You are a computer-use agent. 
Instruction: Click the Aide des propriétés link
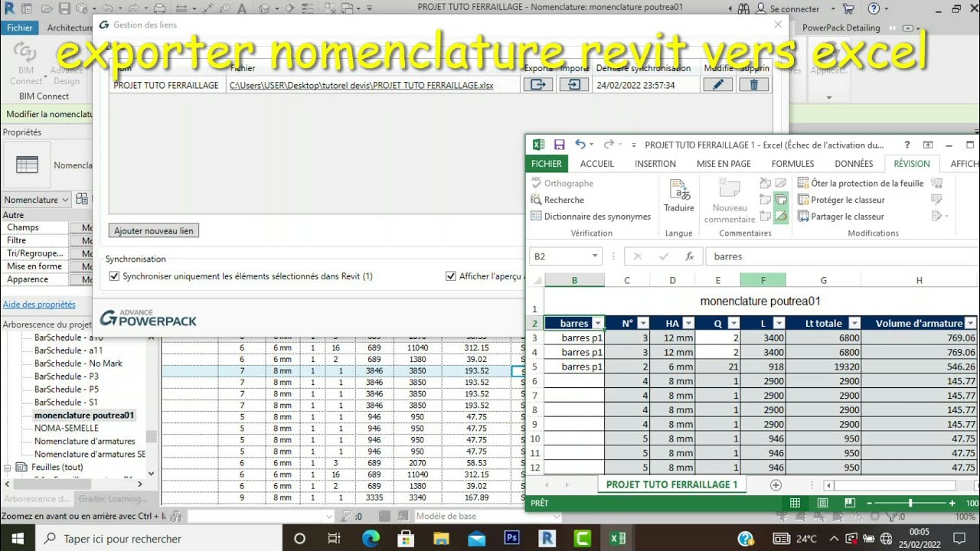point(39,305)
